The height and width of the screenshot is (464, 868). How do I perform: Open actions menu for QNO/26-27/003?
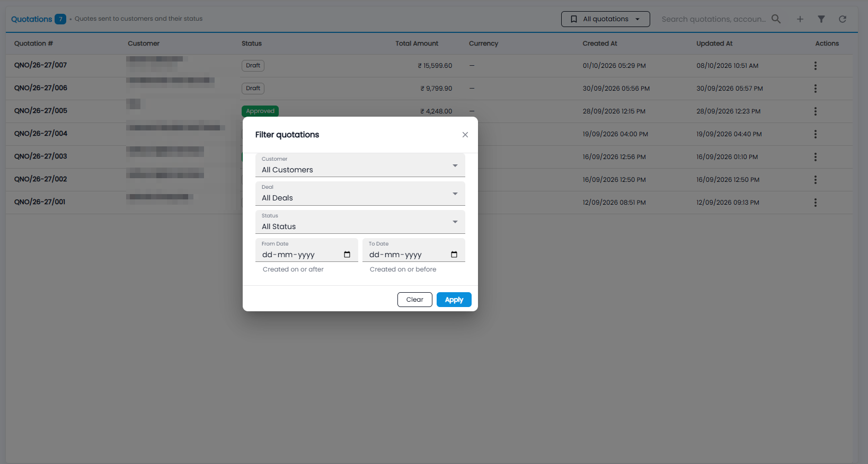pos(816,157)
